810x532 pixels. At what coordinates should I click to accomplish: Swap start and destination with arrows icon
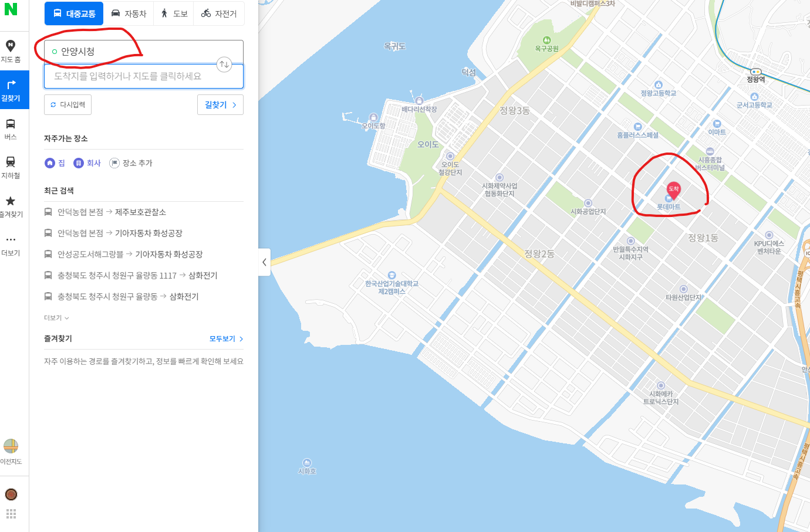(224, 65)
